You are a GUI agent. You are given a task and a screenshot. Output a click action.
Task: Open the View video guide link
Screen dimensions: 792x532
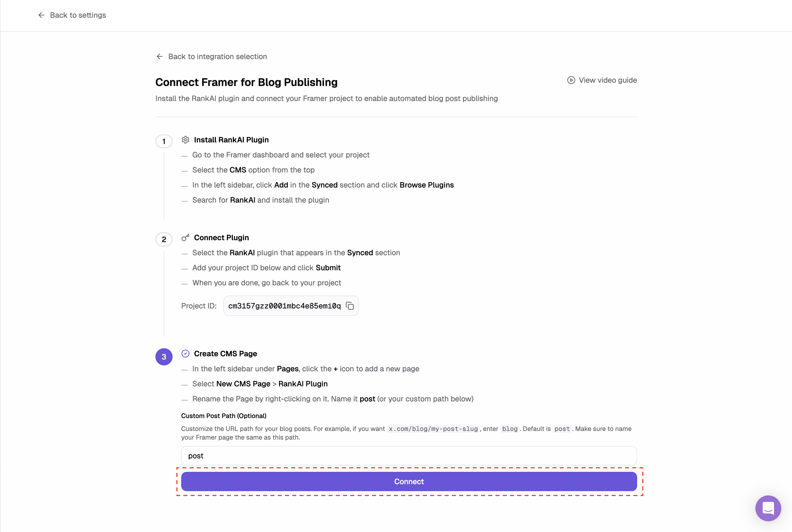tap(608, 80)
